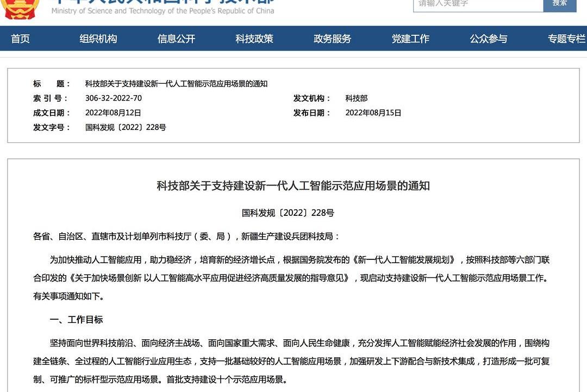Viewport: 587px width, 392px height.
Task: Click the 发文机构 value 科技部
Action: pyautogui.click(x=357, y=98)
